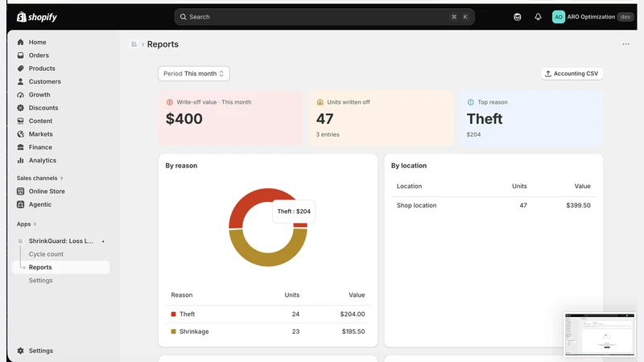Expand the Apps section
Image resolution: width=644 pixels, height=362 pixels.
coord(27,224)
